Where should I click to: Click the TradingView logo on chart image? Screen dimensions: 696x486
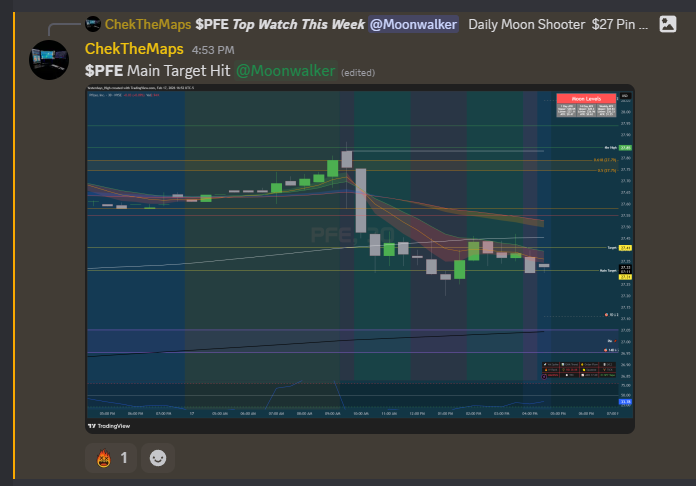point(109,426)
